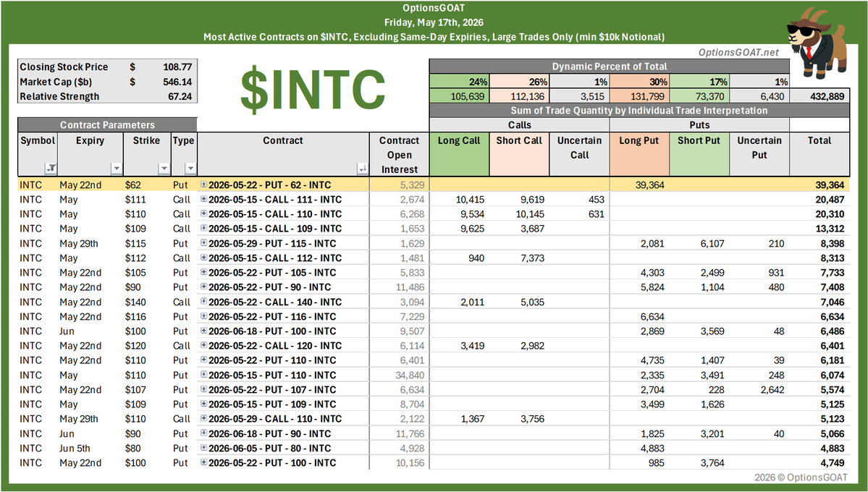Expand the 2026-05-22 PUT 116 INTC row
Viewport: 868px width, 492px height.
click(x=203, y=316)
